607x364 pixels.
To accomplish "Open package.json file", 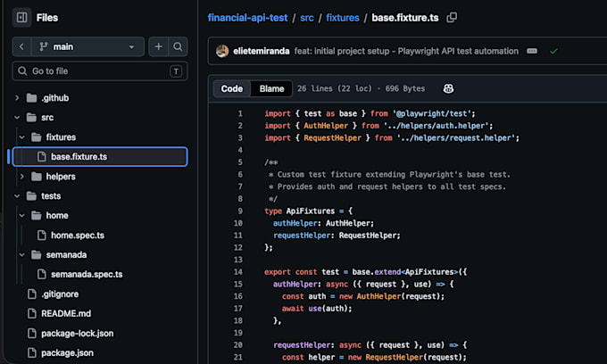I will click(x=67, y=352).
